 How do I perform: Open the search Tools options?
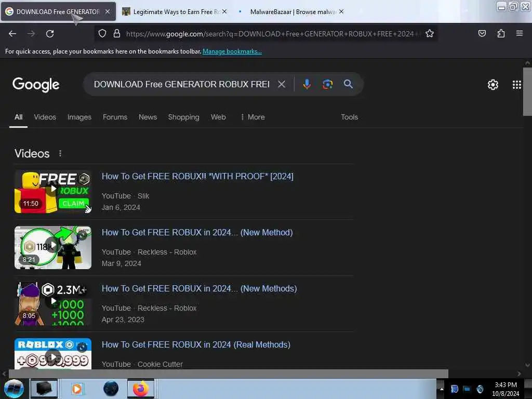(349, 117)
